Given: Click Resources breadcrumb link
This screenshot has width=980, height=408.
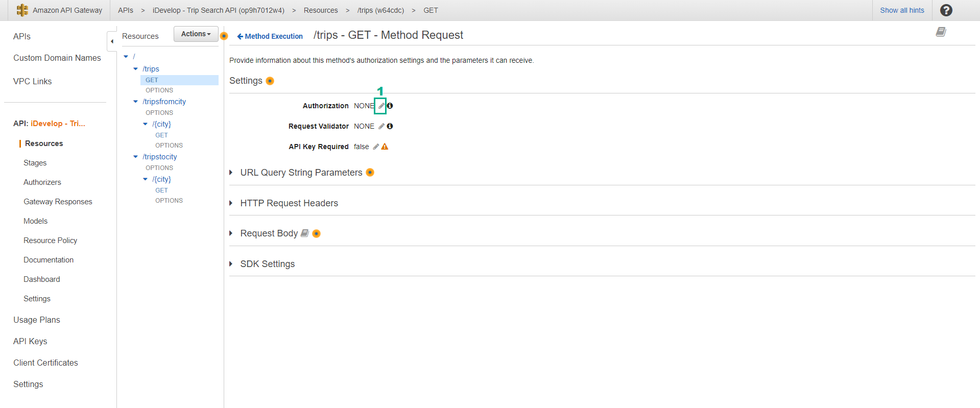Looking at the screenshot, I should pyautogui.click(x=321, y=10).
